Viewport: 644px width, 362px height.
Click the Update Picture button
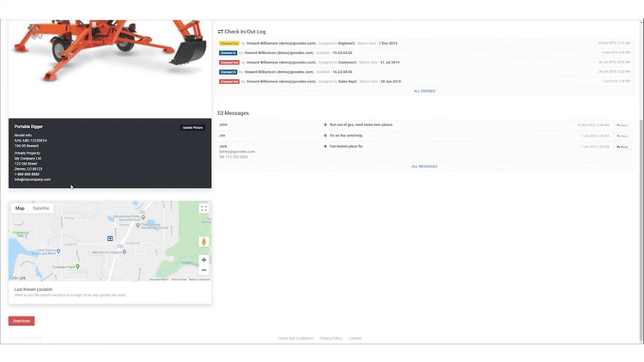point(192,128)
